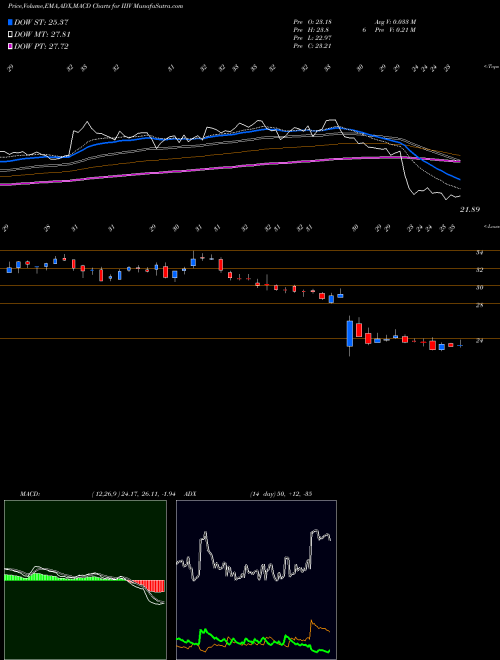Click the green DI line peak in ADX panel
The width and height of the screenshot is (500, 660).
pos(205,631)
